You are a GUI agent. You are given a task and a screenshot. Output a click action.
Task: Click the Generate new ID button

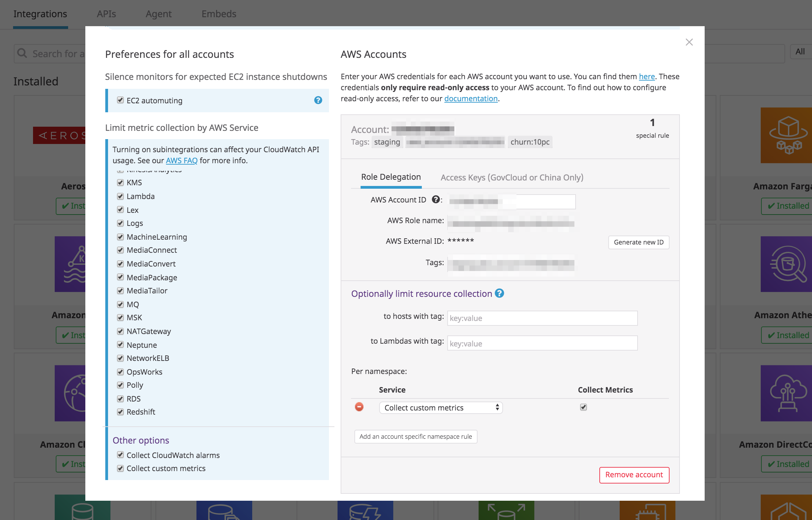click(x=638, y=242)
